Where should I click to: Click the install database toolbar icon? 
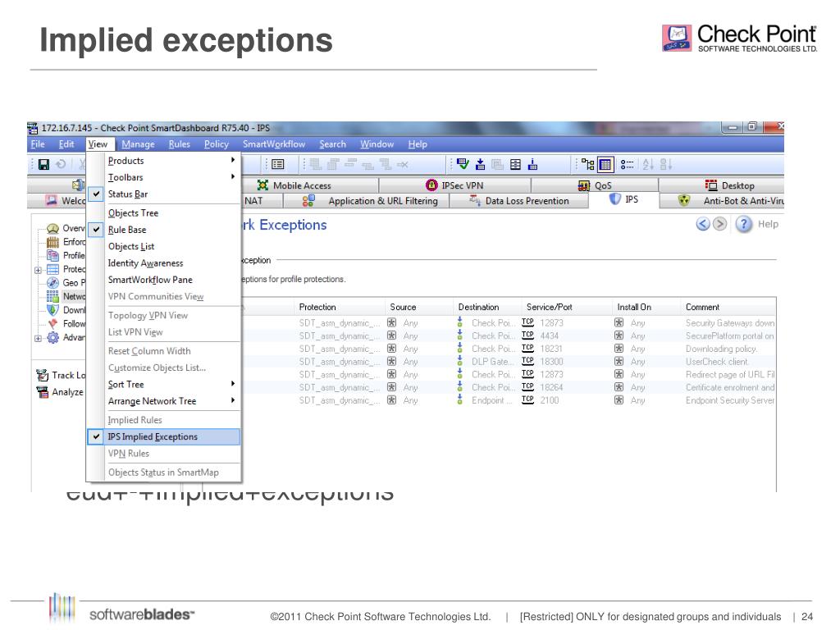click(x=532, y=164)
